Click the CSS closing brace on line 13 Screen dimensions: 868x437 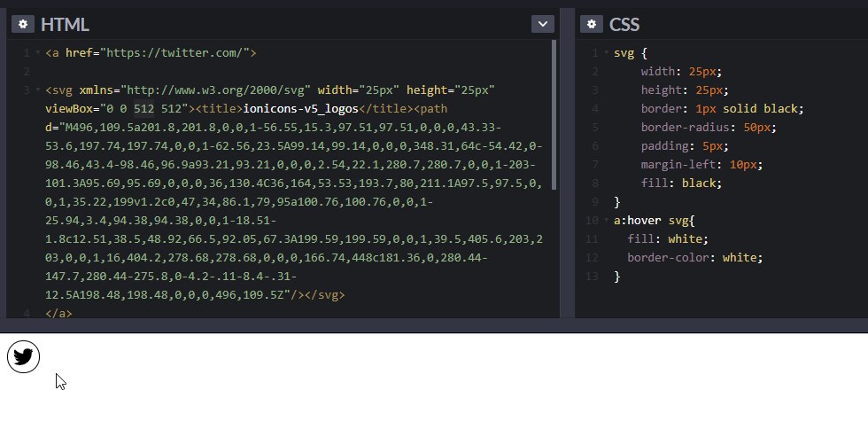click(617, 277)
